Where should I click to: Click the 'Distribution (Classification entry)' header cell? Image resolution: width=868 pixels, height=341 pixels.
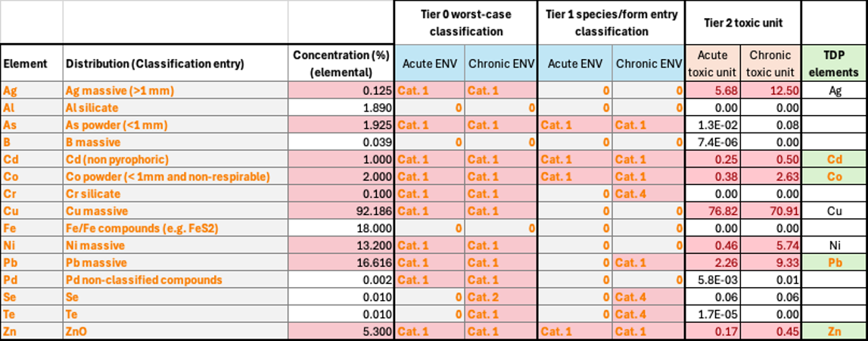click(155, 64)
